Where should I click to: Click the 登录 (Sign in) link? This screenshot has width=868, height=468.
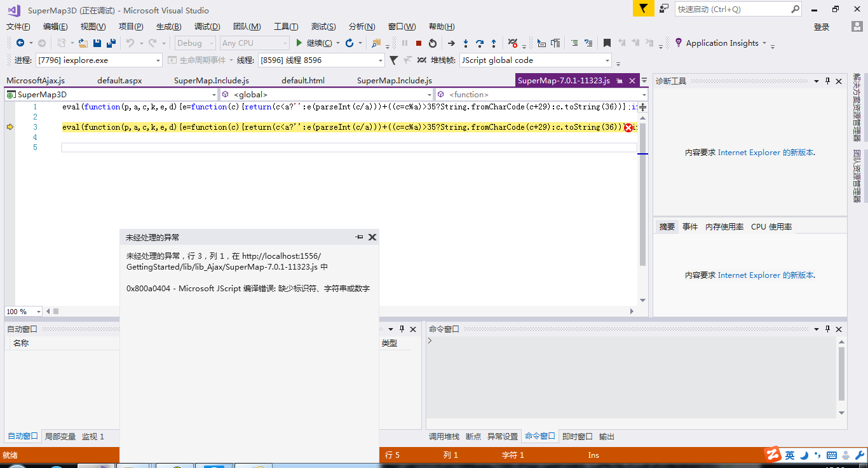pyautogui.click(x=822, y=27)
